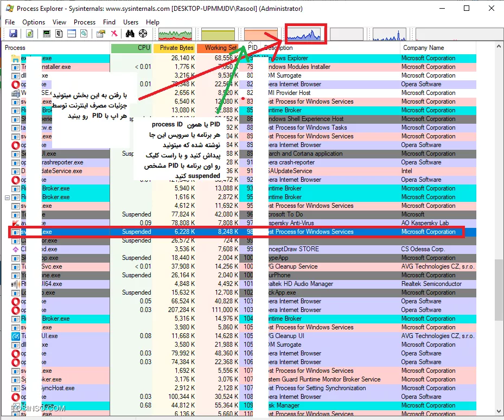
Task: Click the CS Odessa Corp. company cell
Action: 423,249
